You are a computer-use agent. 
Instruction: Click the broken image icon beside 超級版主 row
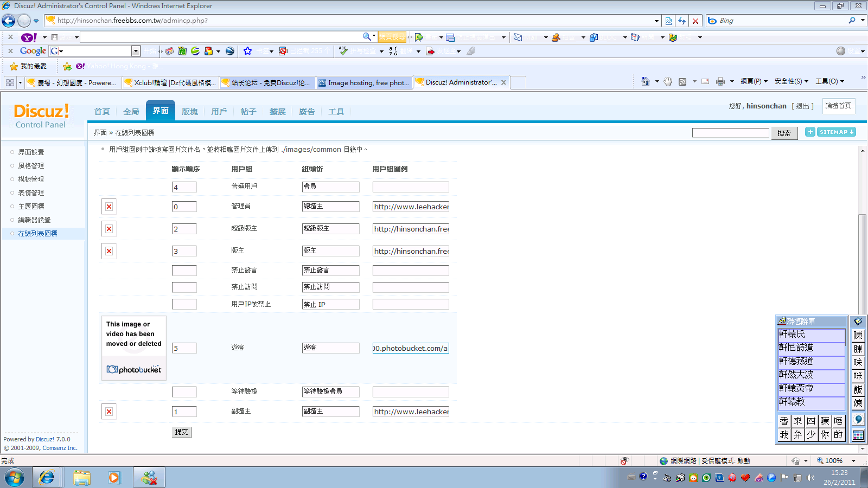(x=109, y=229)
